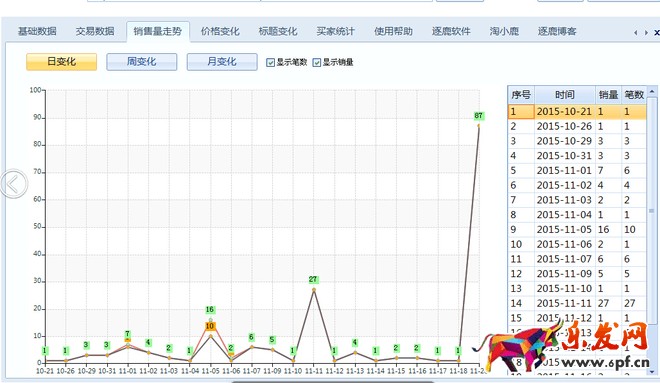Click the tab strip scroll-right arrow
The width and height of the screenshot is (660, 383).
coord(646,32)
